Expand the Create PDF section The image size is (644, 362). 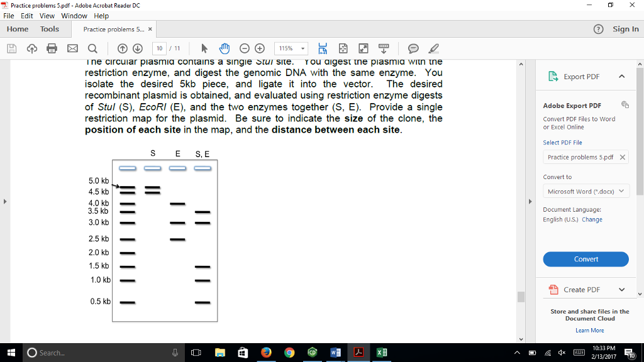(x=623, y=289)
